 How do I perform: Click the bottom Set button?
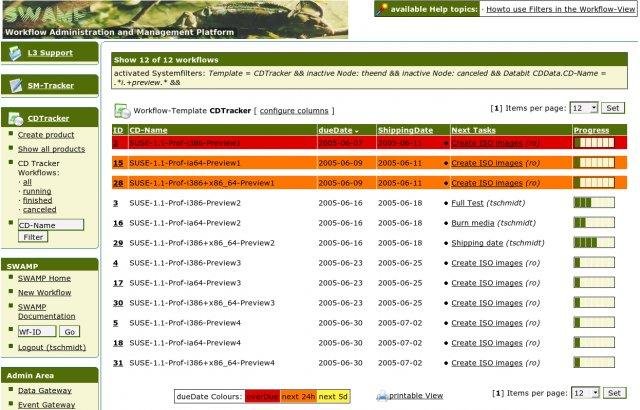614,393
